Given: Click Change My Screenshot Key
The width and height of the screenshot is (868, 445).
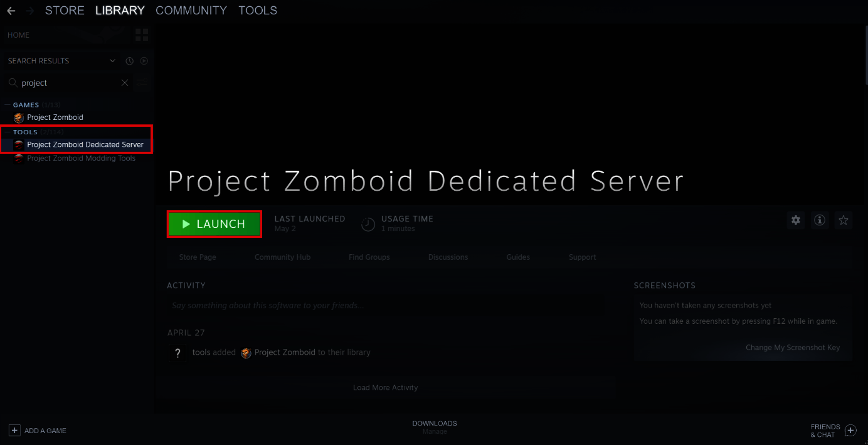Looking at the screenshot, I should (x=793, y=347).
